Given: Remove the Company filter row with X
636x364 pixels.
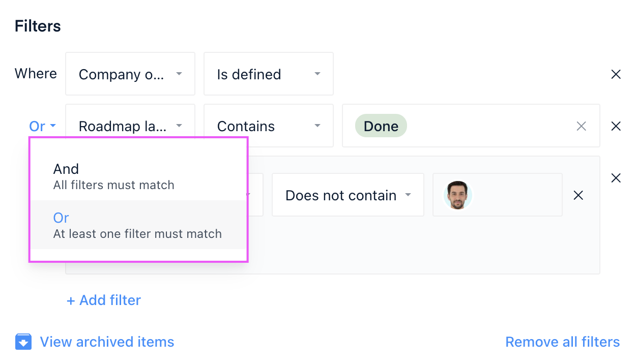Looking at the screenshot, I should pos(616,74).
